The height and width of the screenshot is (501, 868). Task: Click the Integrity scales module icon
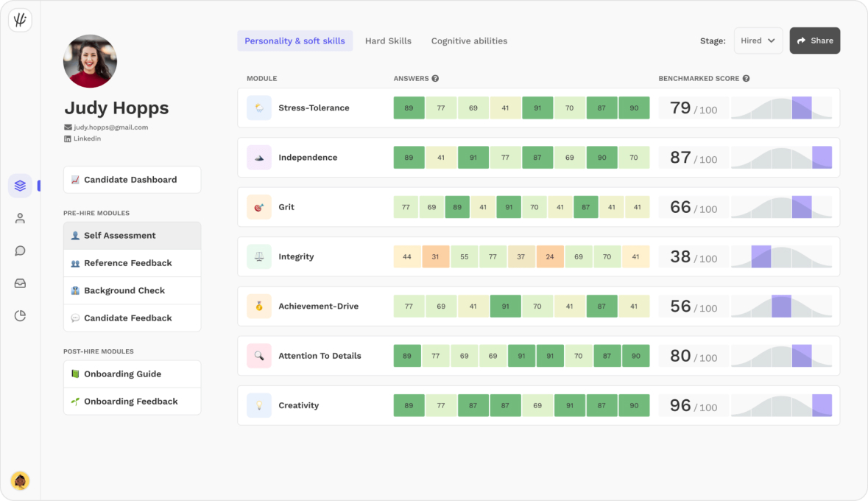[259, 256]
